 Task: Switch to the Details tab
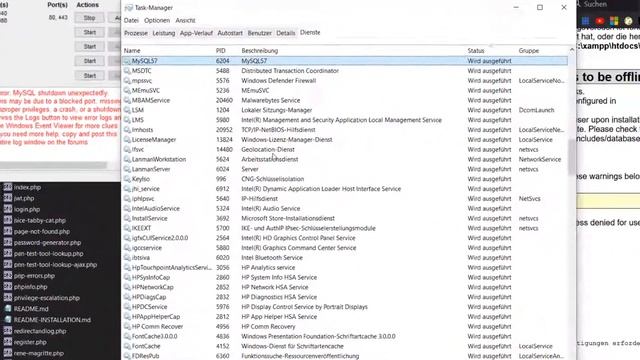[x=286, y=33]
